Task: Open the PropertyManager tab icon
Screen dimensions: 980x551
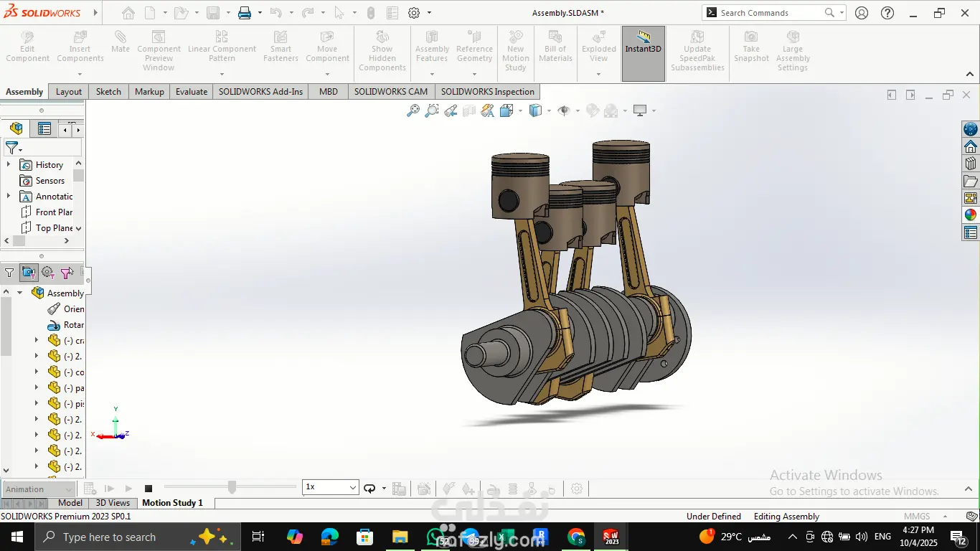Action: [x=44, y=129]
